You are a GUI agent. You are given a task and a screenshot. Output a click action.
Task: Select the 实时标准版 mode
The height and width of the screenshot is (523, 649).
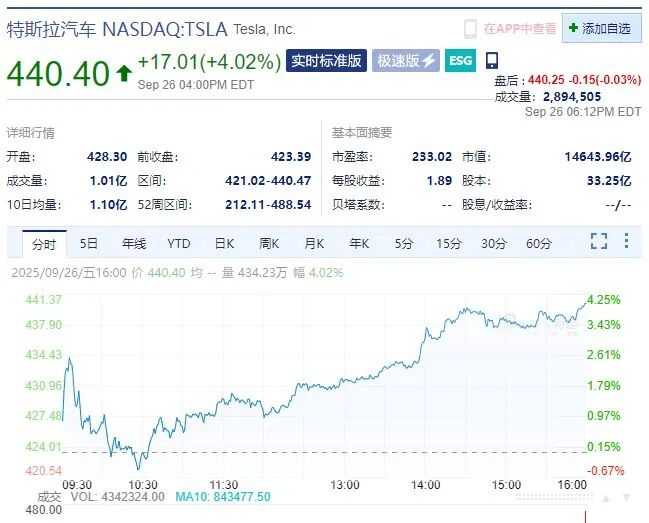[327, 61]
